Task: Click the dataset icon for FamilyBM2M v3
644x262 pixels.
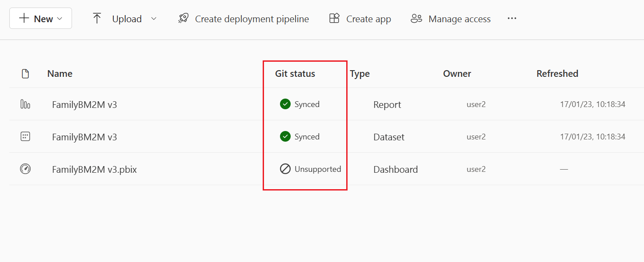Action: (25, 136)
